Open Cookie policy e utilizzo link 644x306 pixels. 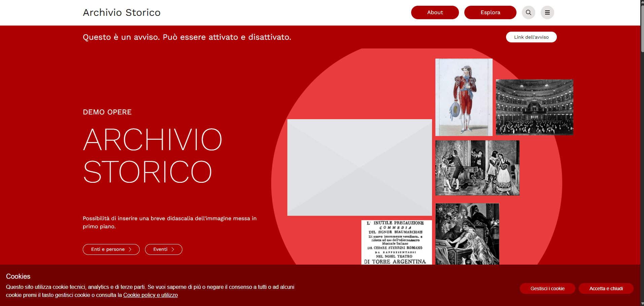(150, 295)
